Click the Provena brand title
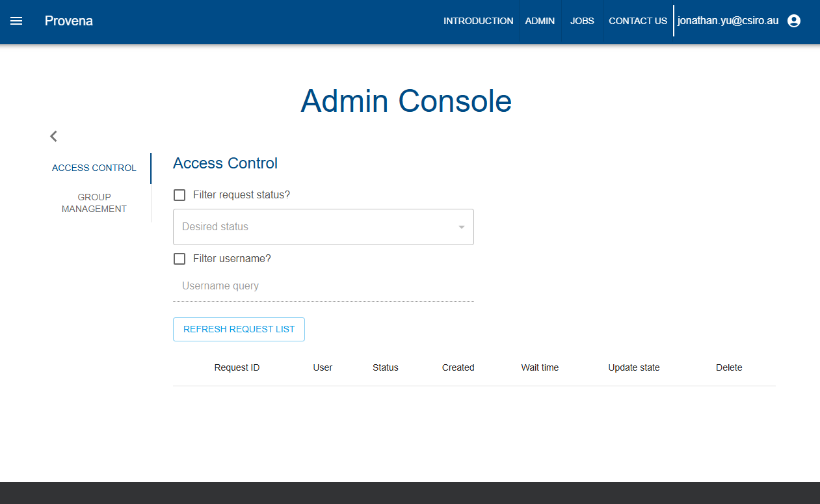 coord(69,21)
